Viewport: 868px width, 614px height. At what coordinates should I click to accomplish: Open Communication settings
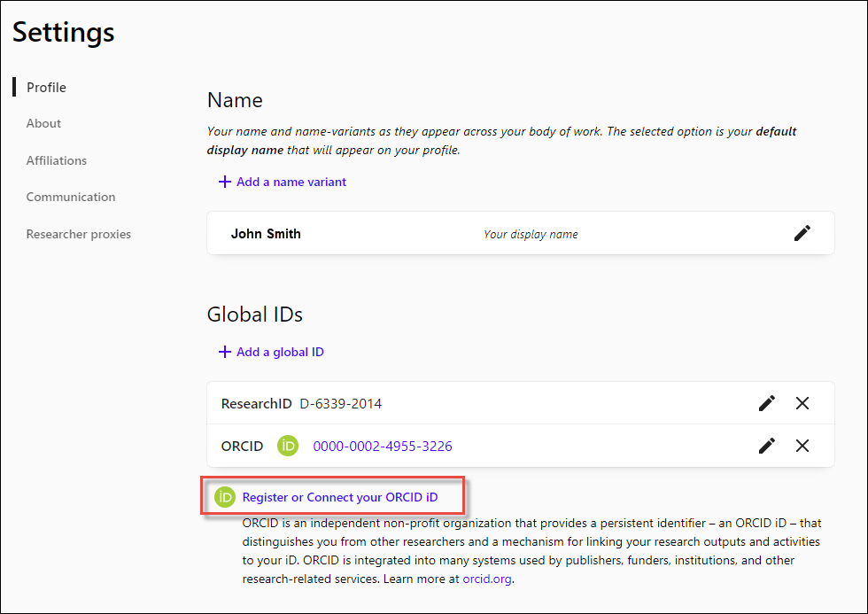pos(71,197)
